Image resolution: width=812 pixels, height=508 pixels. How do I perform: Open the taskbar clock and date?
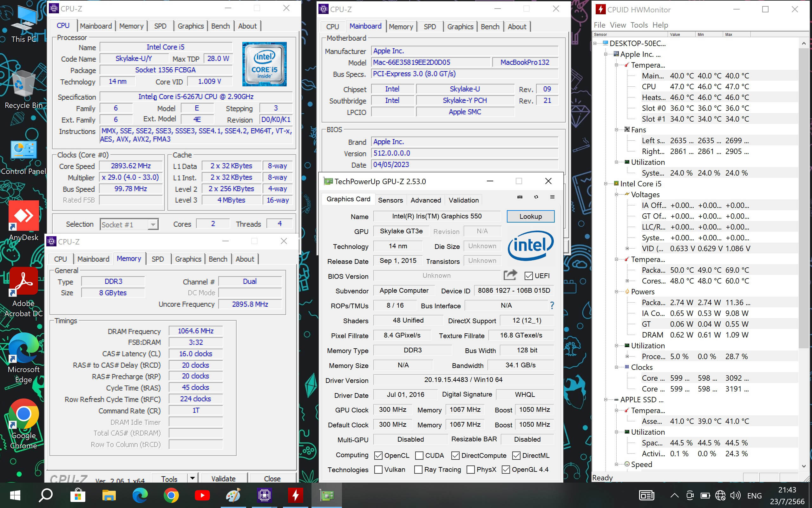[x=787, y=496]
